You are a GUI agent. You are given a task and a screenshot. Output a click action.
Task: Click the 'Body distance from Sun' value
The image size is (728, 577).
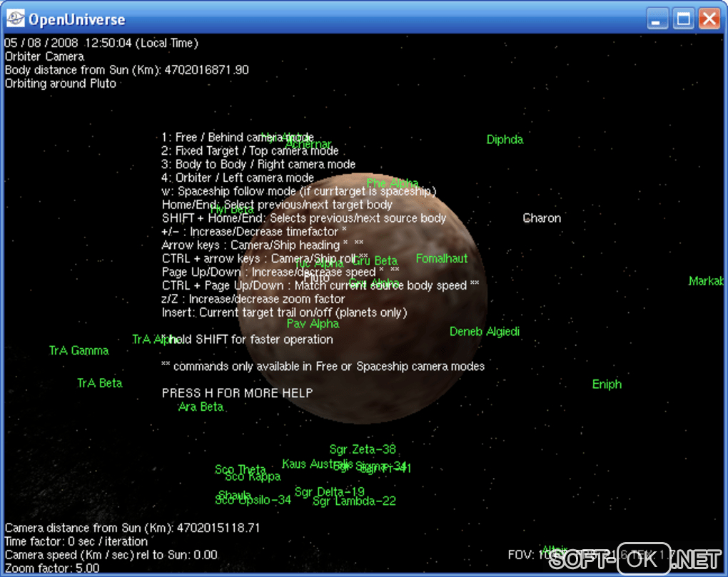(x=206, y=70)
